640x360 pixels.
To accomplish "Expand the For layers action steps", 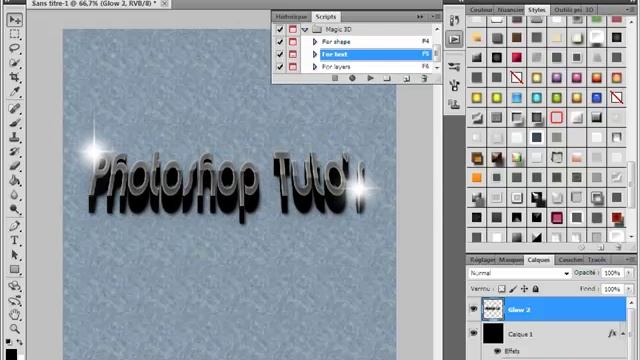I will coord(315,67).
